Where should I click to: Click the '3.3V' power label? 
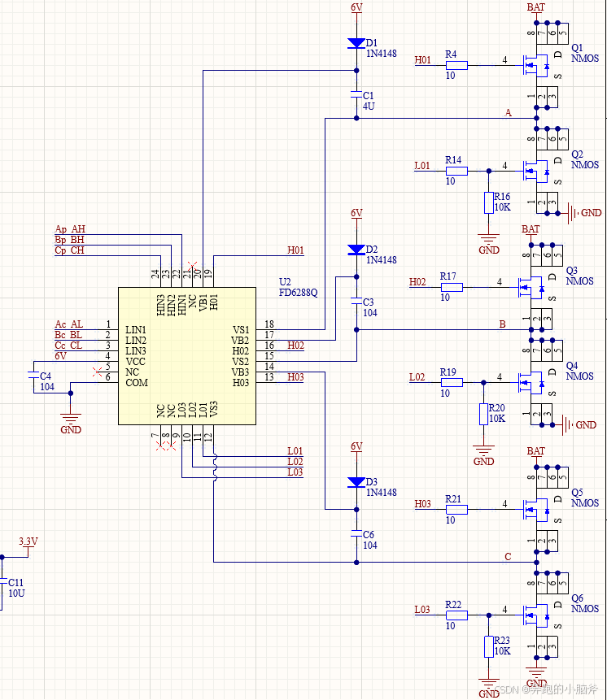[x=28, y=541]
